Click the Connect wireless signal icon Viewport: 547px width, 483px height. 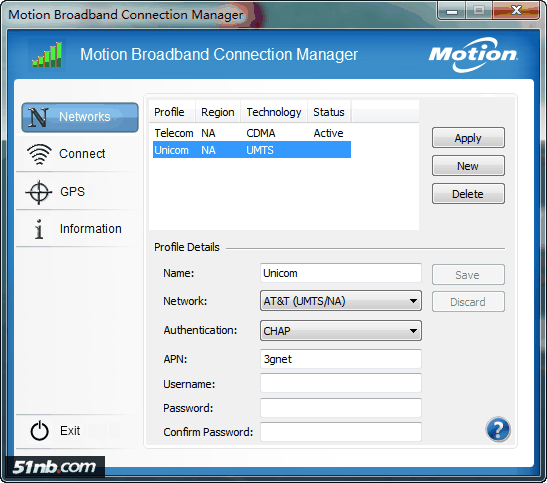point(39,154)
